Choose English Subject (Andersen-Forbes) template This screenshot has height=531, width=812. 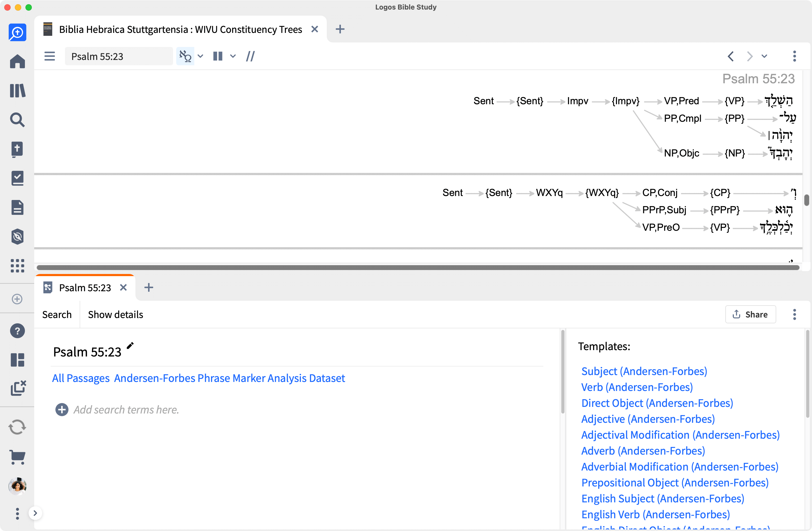click(663, 499)
